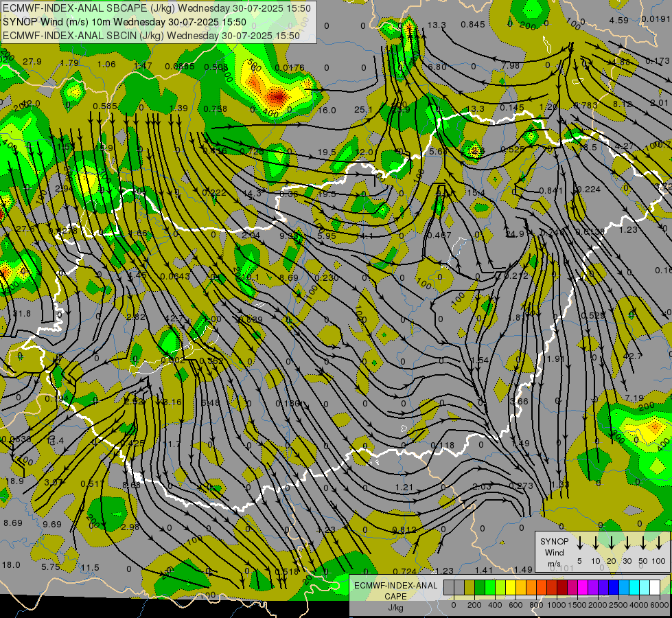Pick the dark green CAPE legend swatch
This screenshot has width=672, height=618.
[480, 587]
